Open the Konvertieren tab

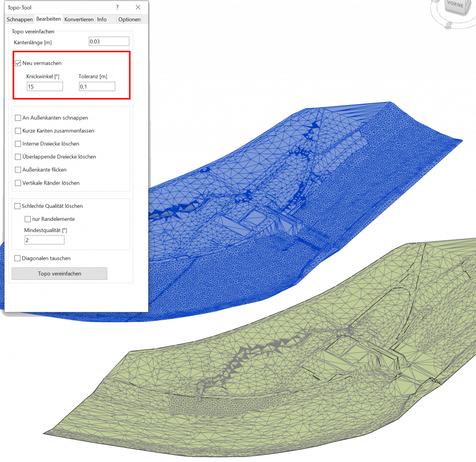pos(78,20)
